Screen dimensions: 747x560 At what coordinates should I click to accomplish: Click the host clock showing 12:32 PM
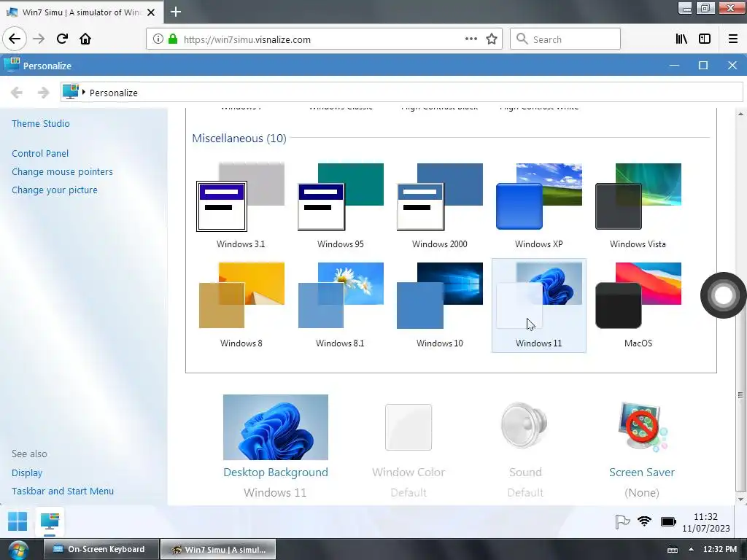coord(720,549)
